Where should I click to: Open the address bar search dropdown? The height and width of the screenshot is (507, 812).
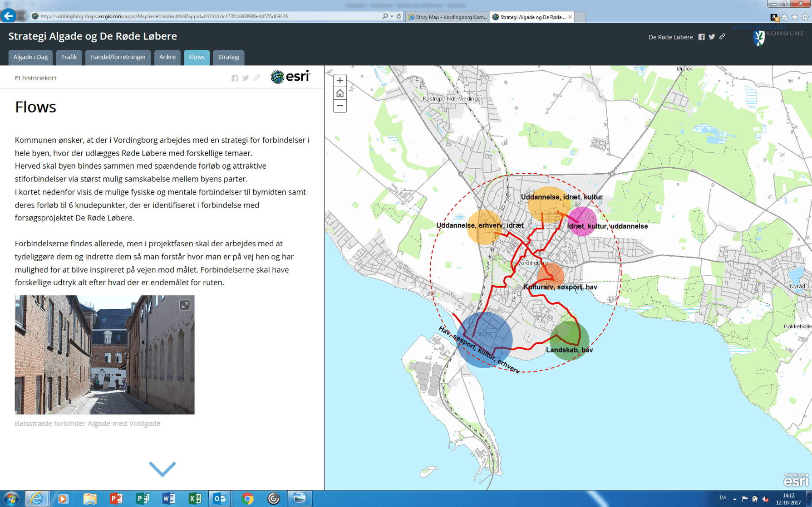pyautogui.click(x=392, y=16)
